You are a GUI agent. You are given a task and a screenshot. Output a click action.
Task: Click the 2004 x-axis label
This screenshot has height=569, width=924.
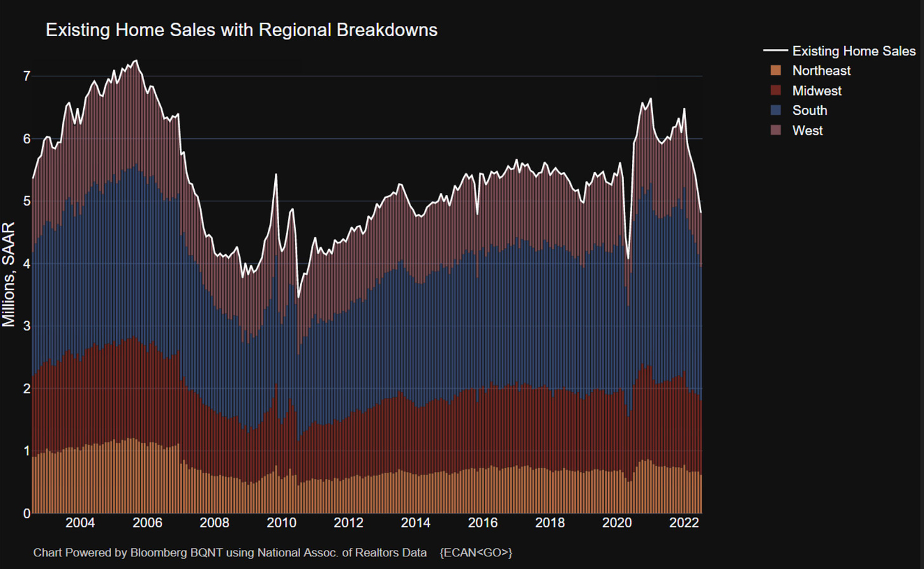point(80,523)
